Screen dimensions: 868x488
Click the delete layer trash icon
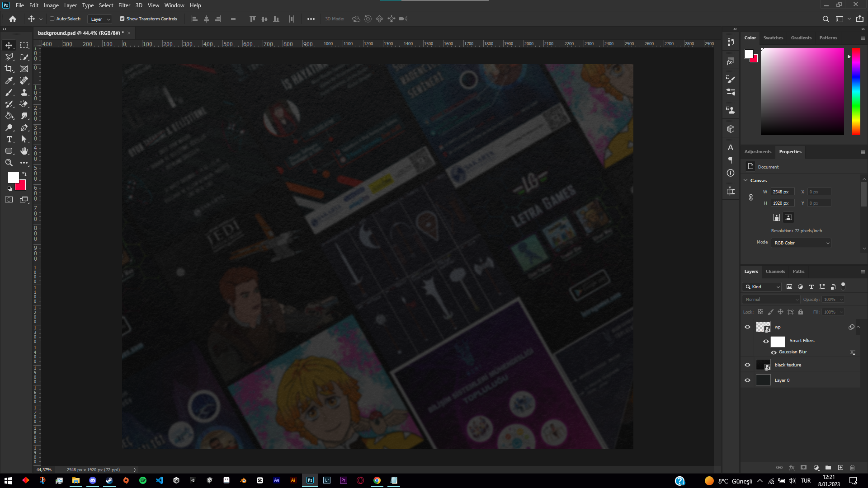[x=852, y=468]
